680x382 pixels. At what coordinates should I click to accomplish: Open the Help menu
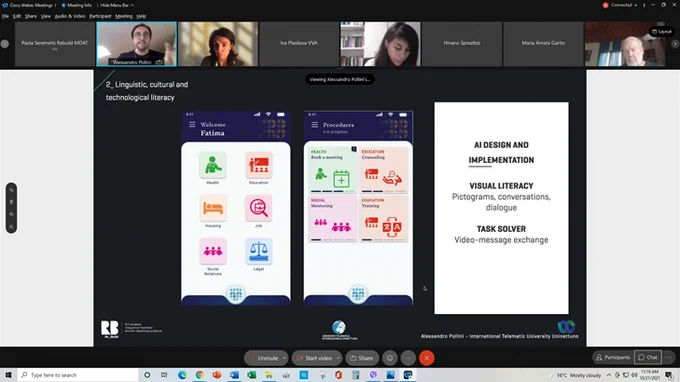point(141,16)
